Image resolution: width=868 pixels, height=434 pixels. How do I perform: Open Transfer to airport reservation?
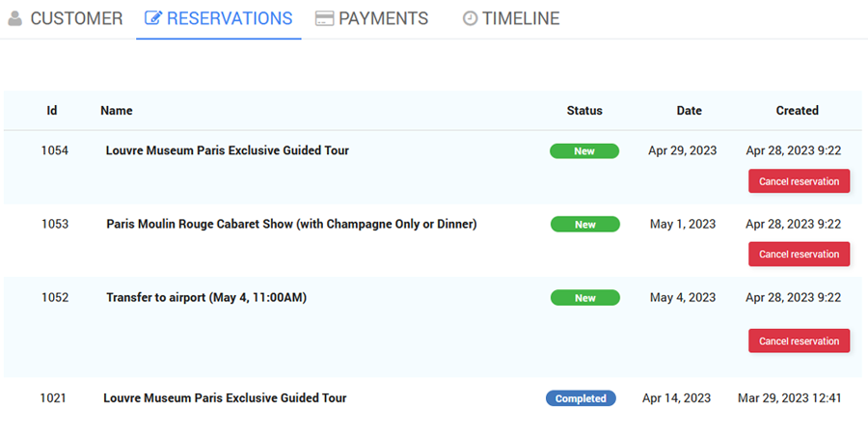pos(205,298)
